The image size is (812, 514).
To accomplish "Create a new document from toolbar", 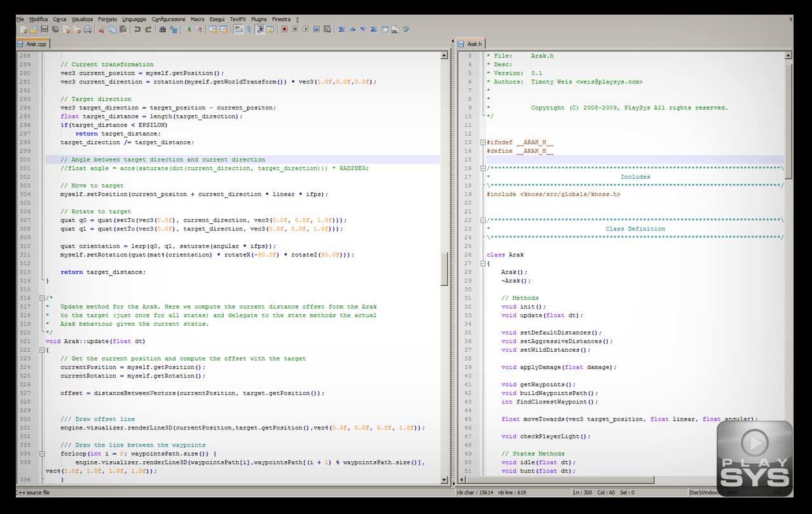I will [24, 29].
